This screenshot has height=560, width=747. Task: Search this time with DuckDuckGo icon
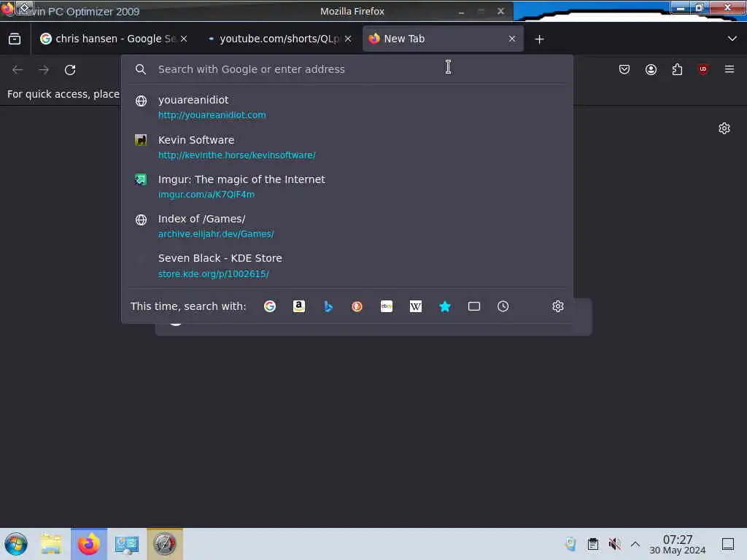click(357, 306)
